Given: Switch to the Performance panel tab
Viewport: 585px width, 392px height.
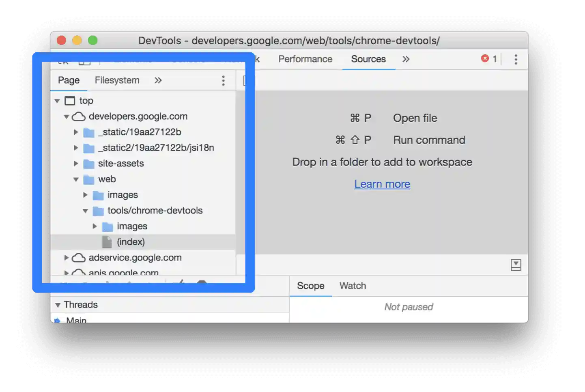Looking at the screenshot, I should 305,59.
